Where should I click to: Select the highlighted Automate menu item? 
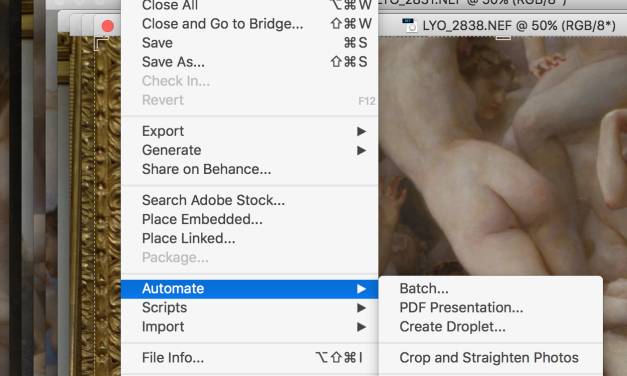click(250, 288)
